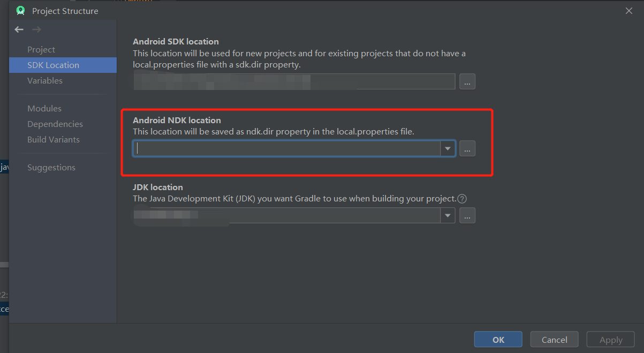Expand the JDK location dropdown

pyautogui.click(x=448, y=215)
